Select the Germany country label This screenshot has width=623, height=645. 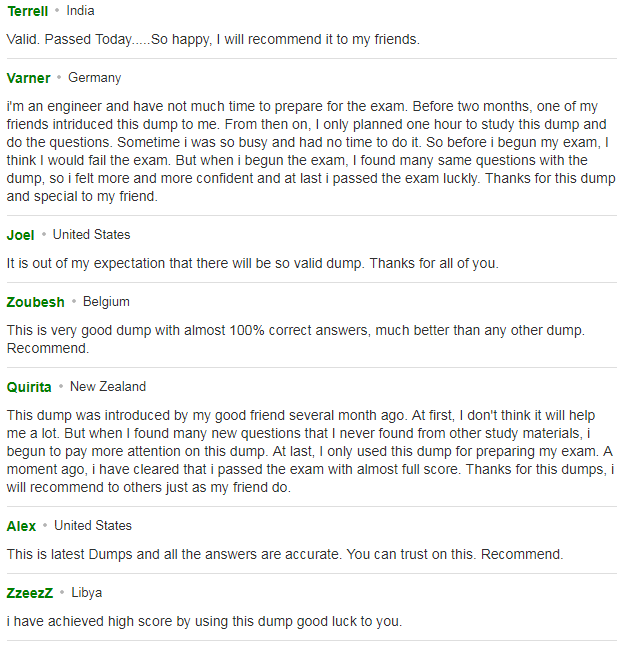point(95,78)
